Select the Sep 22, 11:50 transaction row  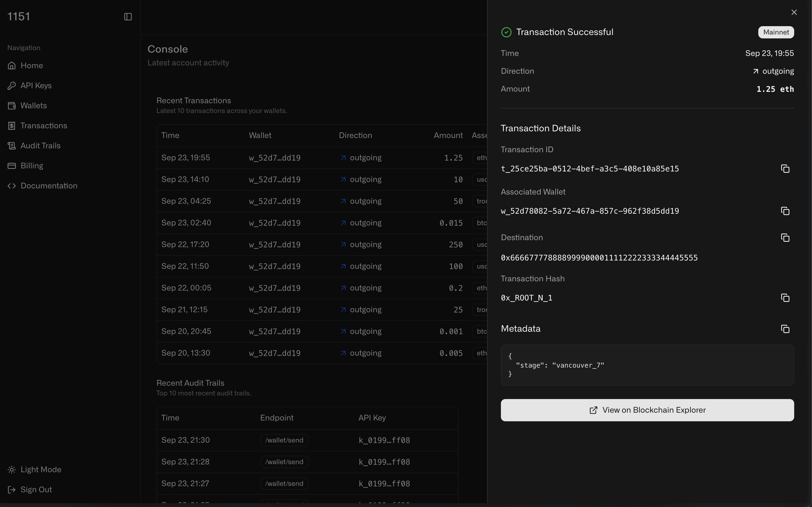point(322,266)
